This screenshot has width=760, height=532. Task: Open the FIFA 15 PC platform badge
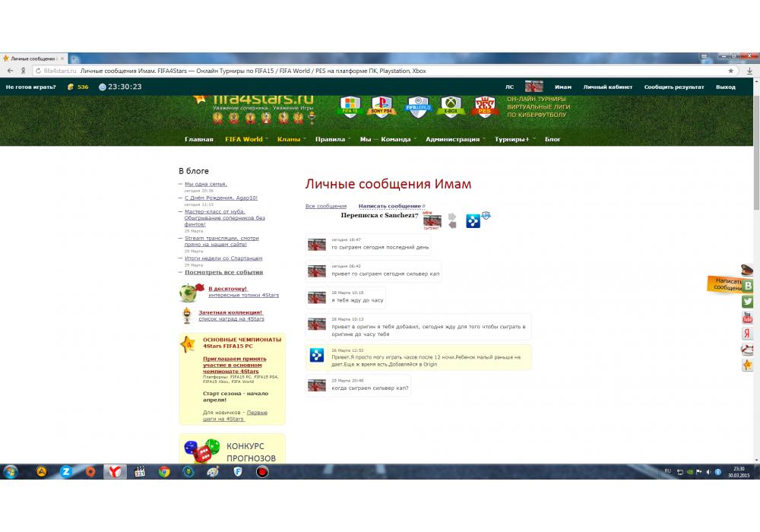click(x=350, y=107)
